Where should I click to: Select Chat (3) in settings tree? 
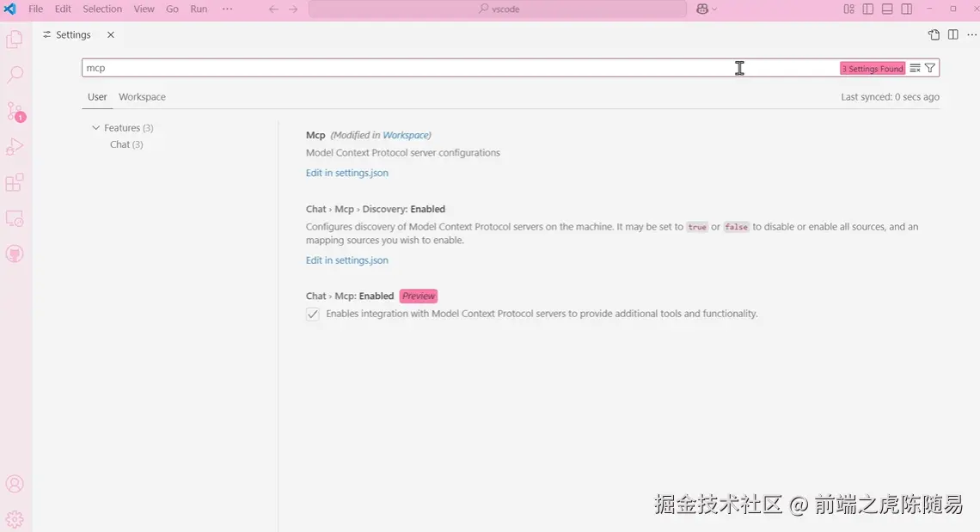coord(126,144)
